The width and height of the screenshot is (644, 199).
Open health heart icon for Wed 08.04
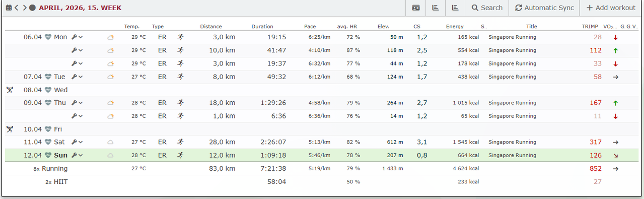(48, 90)
